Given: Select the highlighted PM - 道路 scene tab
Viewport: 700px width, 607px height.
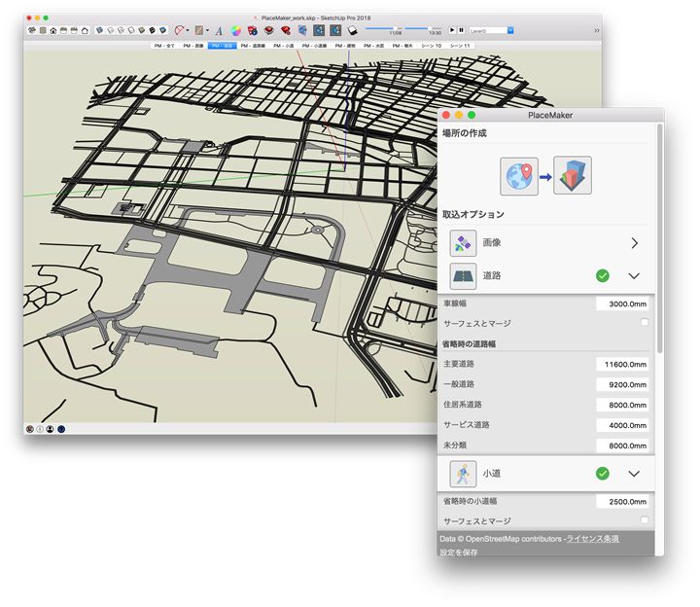Looking at the screenshot, I should pos(223,46).
